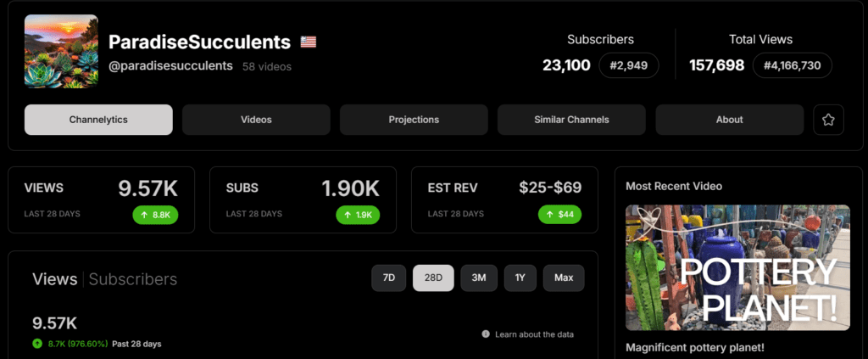
Task: Open the Projections tab
Action: click(414, 120)
